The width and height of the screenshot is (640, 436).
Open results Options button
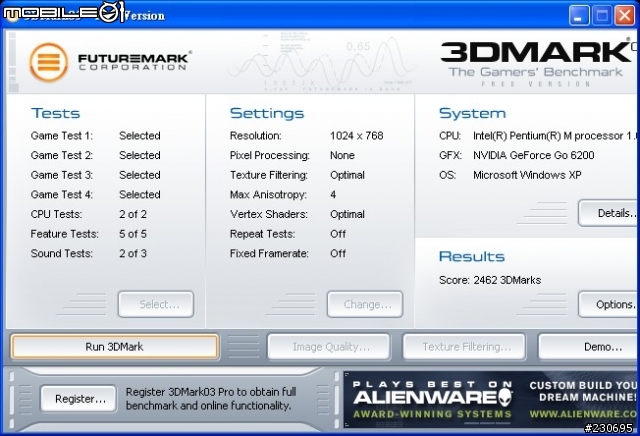[609, 304]
